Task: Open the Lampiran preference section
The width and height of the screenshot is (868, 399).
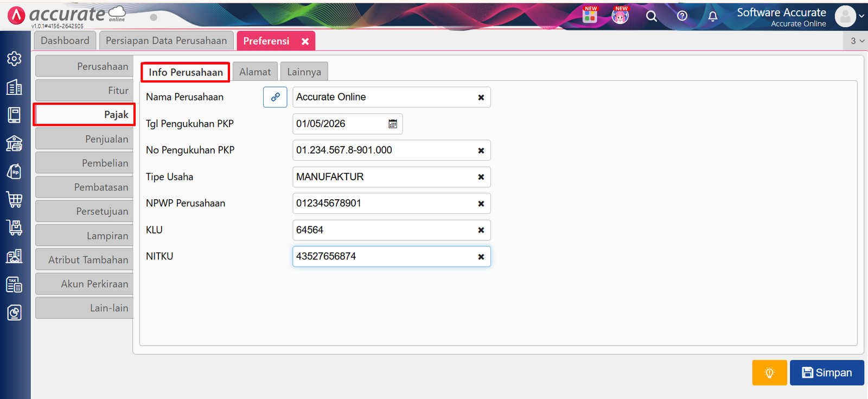Action: [x=84, y=236]
